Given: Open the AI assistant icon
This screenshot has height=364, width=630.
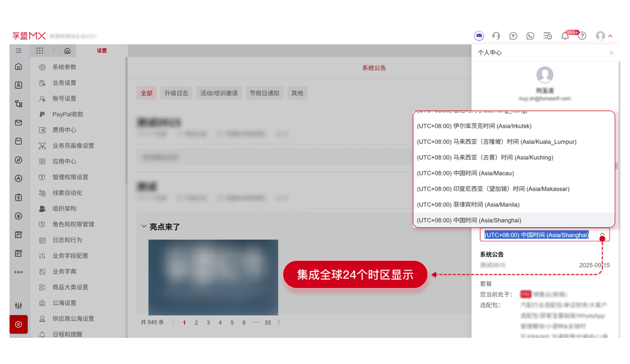Looking at the screenshot, I should click(x=479, y=35).
